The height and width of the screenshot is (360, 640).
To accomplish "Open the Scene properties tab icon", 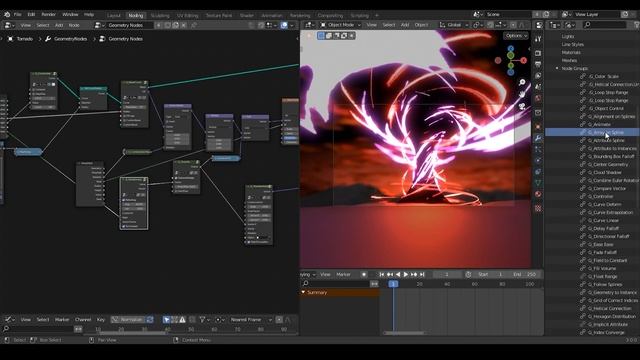I will pyautogui.click(x=538, y=87).
